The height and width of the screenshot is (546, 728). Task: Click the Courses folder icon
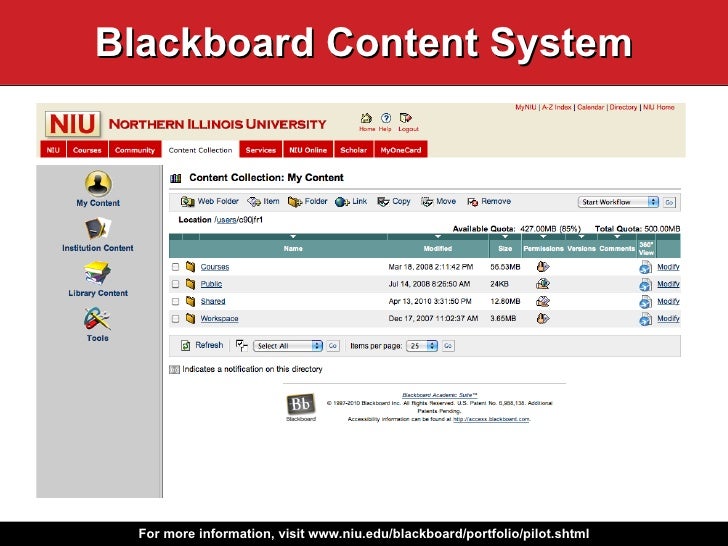[x=190, y=266]
